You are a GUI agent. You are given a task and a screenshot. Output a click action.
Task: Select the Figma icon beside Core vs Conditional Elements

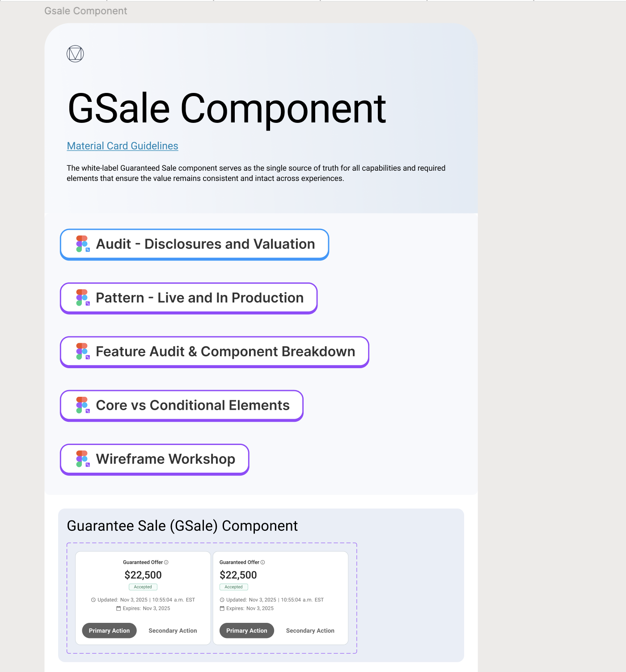click(82, 405)
